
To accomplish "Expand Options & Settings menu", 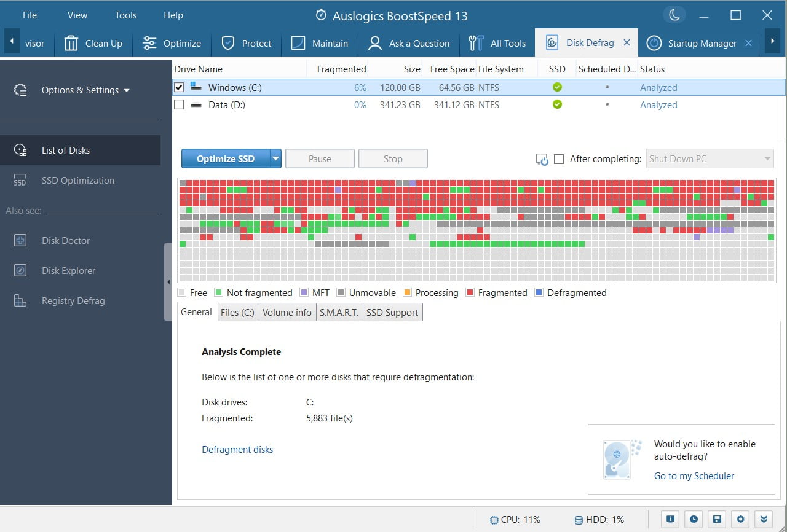I will coord(85,90).
